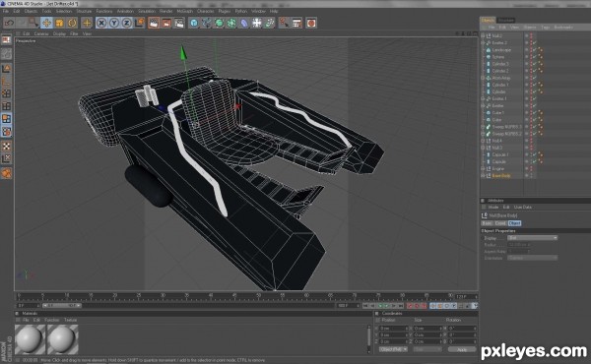The width and height of the screenshot is (591, 364).
Task: Open the spline pen tool icon
Action: pyautogui.click(x=206, y=23)
